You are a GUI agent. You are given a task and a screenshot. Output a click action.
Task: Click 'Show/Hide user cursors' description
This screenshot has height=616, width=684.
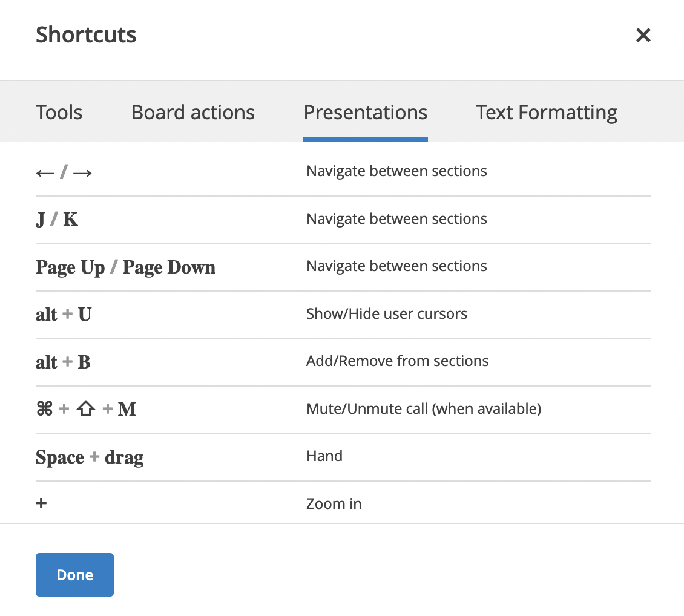pyautogui.click(x=387, y=314)
